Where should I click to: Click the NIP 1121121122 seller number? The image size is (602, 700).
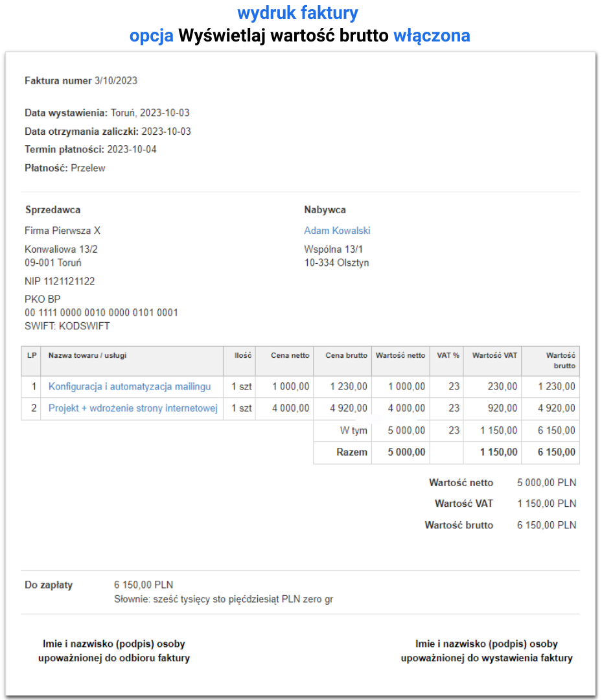(60, 281)
